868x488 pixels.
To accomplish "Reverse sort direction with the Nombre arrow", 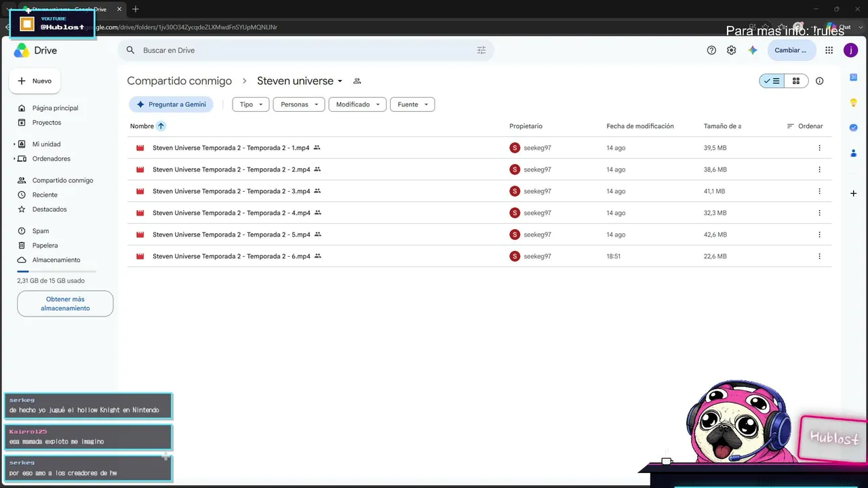I will point(161,126).
